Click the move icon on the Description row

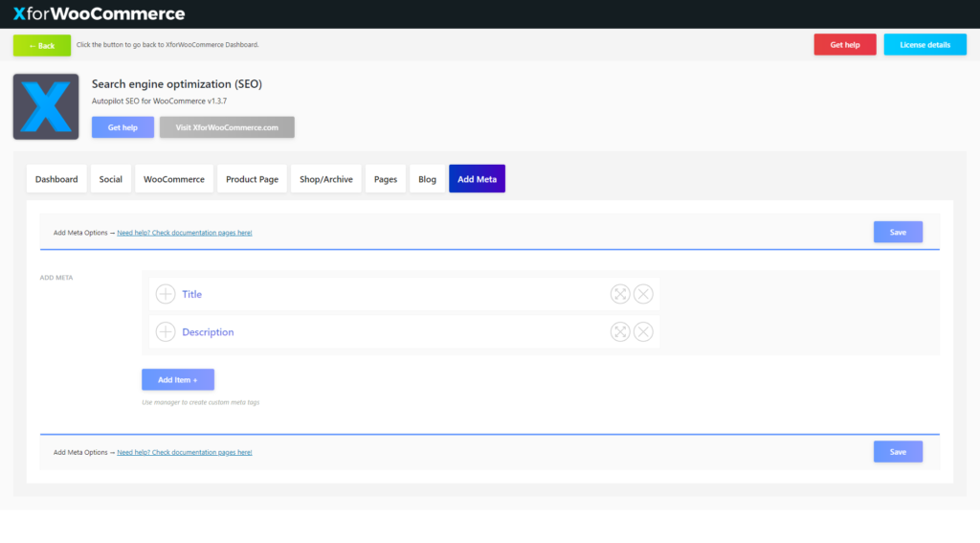(620, 331)
